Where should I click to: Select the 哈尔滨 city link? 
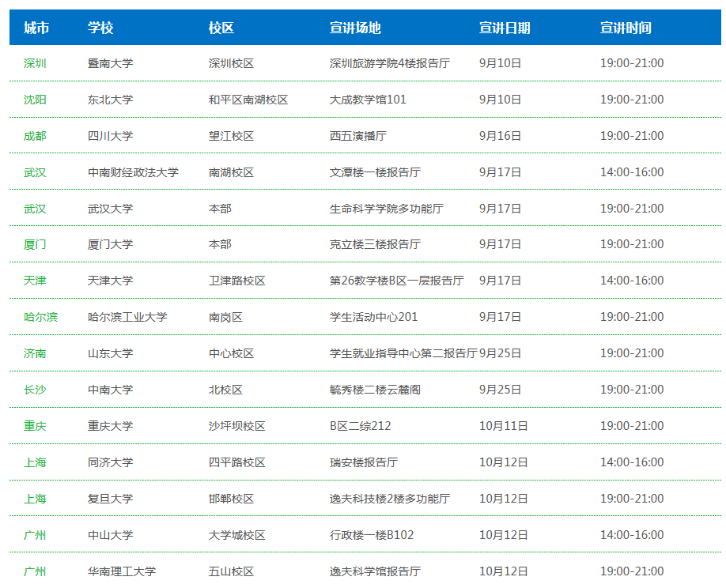40,317
